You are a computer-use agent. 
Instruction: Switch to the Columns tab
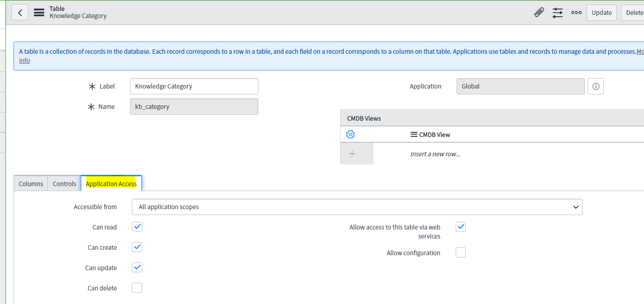coord(30,183)
